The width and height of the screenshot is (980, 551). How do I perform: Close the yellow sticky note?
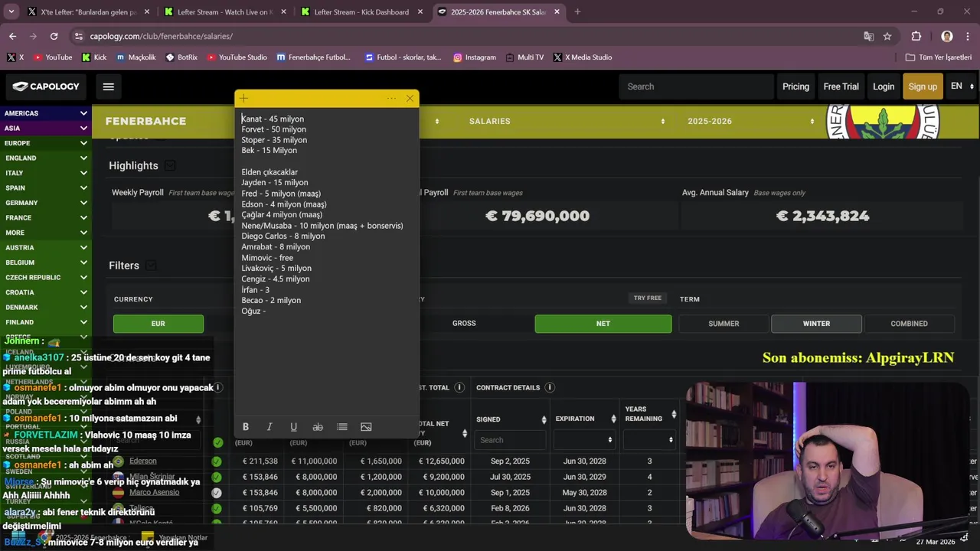tap(410, 98)
